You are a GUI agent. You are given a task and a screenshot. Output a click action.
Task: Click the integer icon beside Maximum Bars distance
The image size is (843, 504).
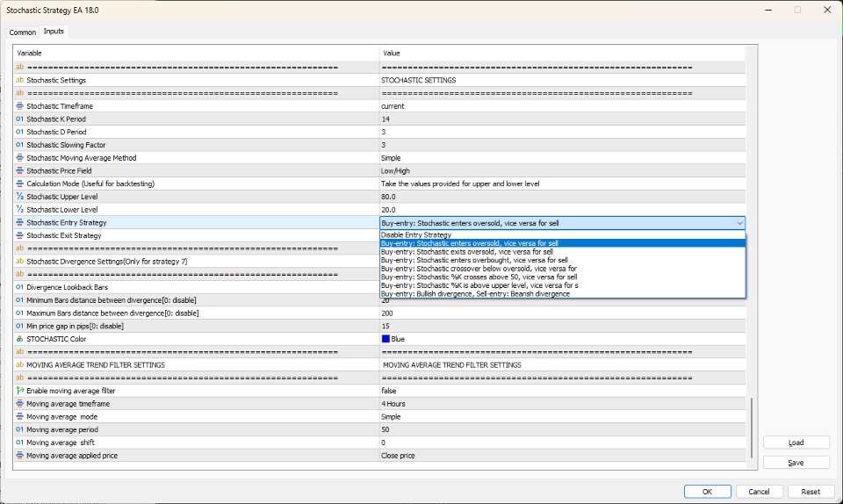coord(20,313)
